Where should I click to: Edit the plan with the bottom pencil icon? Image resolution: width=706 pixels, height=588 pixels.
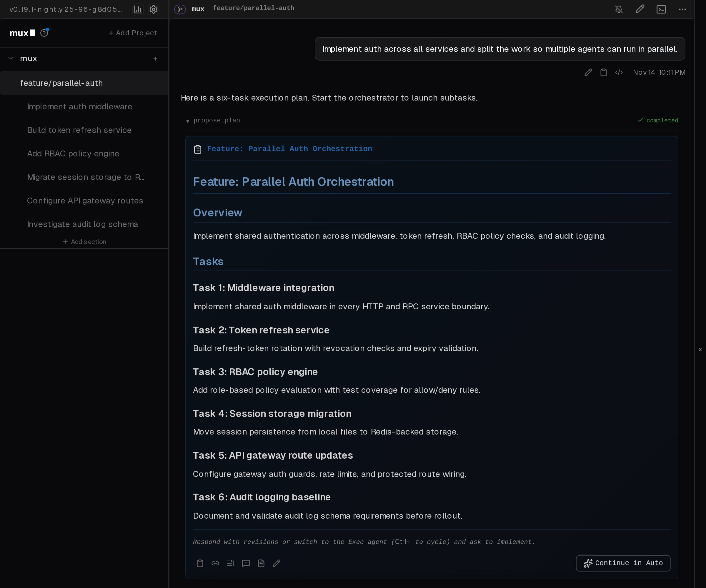tap(276, 563)
